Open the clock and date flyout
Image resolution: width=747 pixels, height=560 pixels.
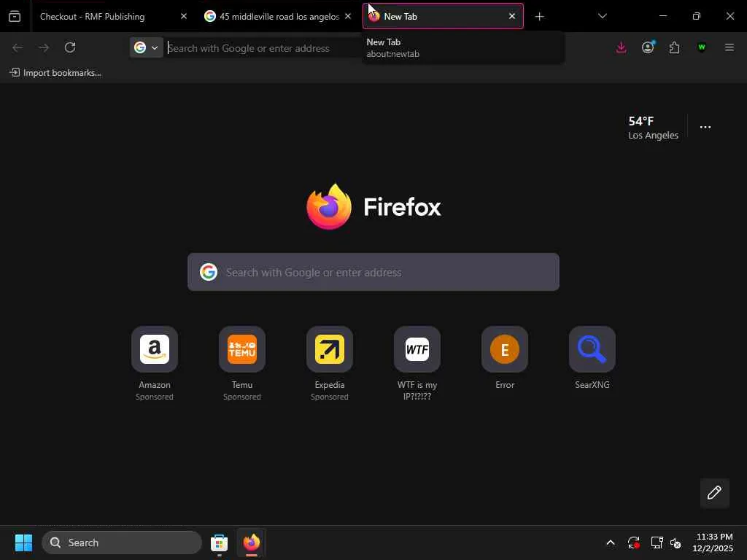click(713, 542)
